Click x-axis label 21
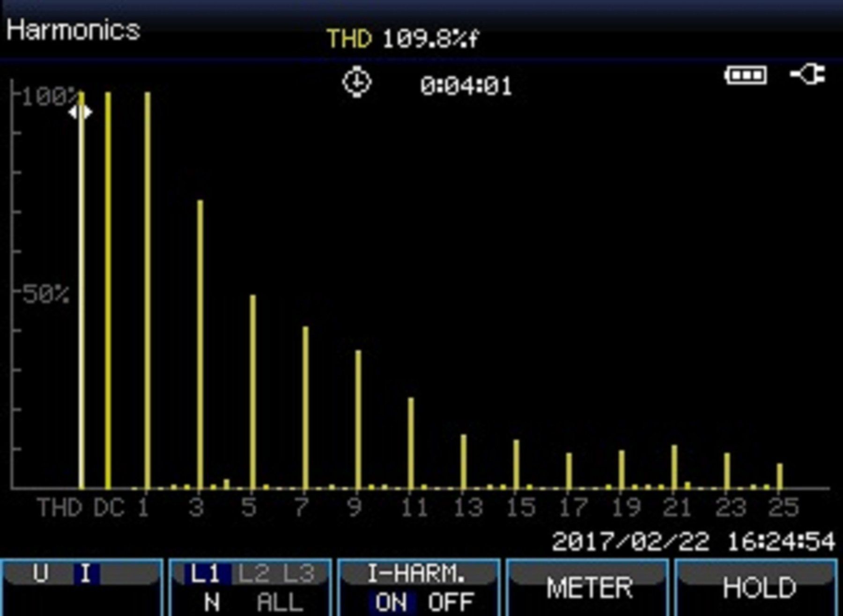The height and width of the screenshot is (616, 843). click(677, 507)
